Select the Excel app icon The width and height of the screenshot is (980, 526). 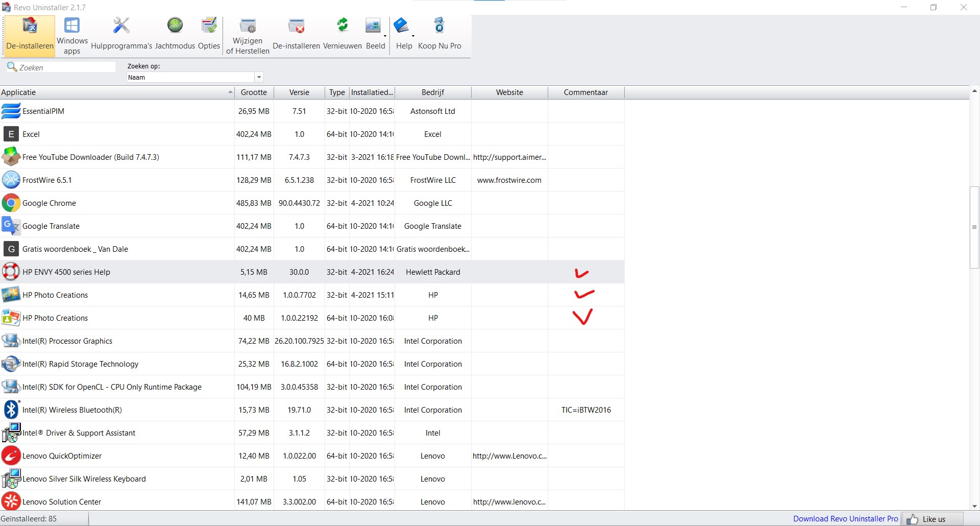point(11,134)
